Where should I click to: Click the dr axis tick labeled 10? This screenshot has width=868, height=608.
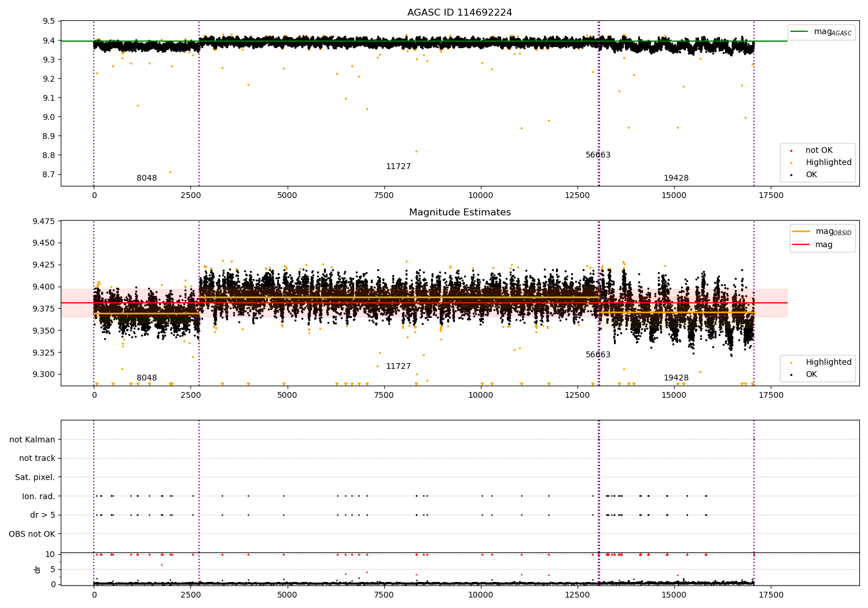point(50,554)
